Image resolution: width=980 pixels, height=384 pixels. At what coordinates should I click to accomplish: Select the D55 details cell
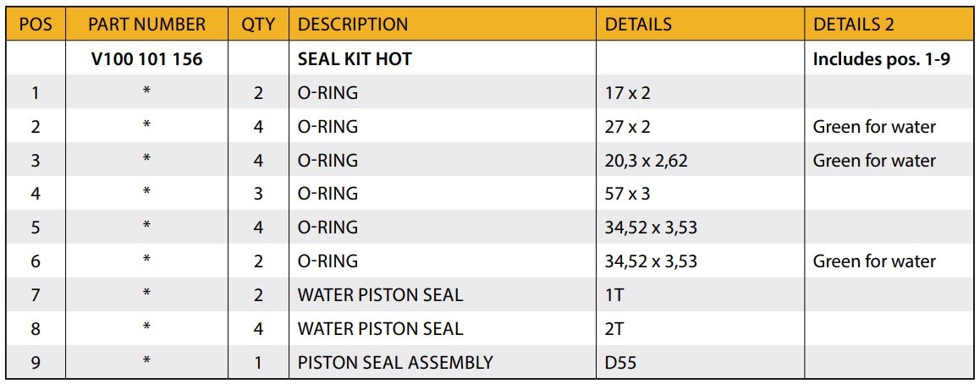pyautogui.click(x=620, y=363)
